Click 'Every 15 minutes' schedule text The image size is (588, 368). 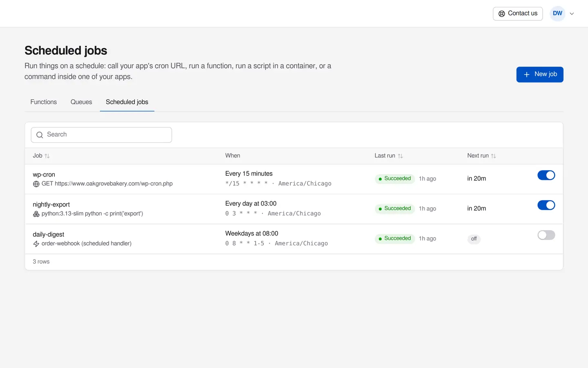249,174
